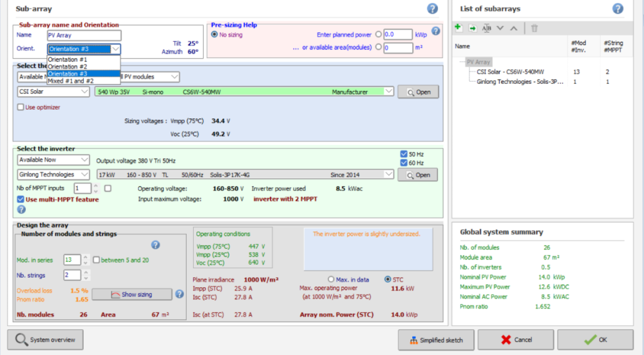Click the rename subarray icon

click(x=487, y=28)
